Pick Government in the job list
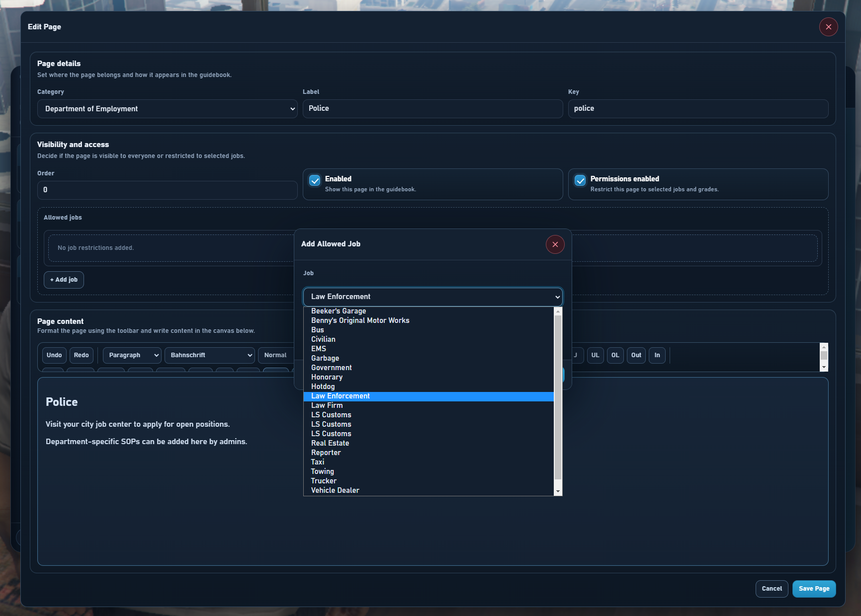861x616 pixels. pos(429,368)
